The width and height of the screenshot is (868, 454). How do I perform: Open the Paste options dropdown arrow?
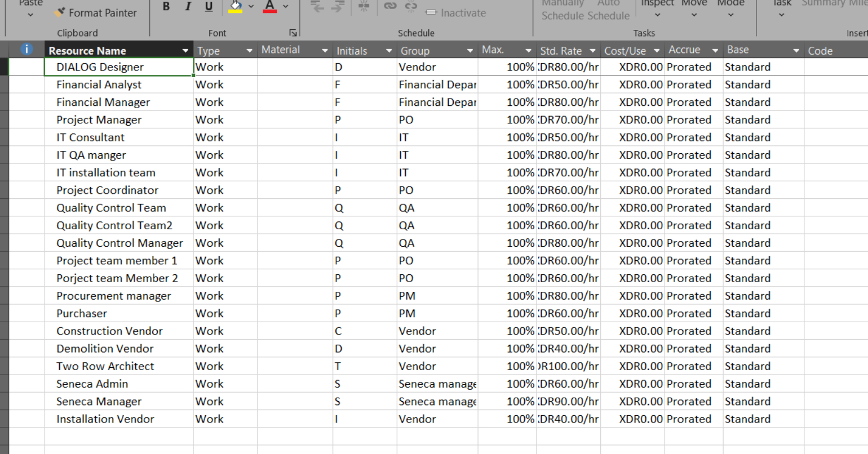30,15
